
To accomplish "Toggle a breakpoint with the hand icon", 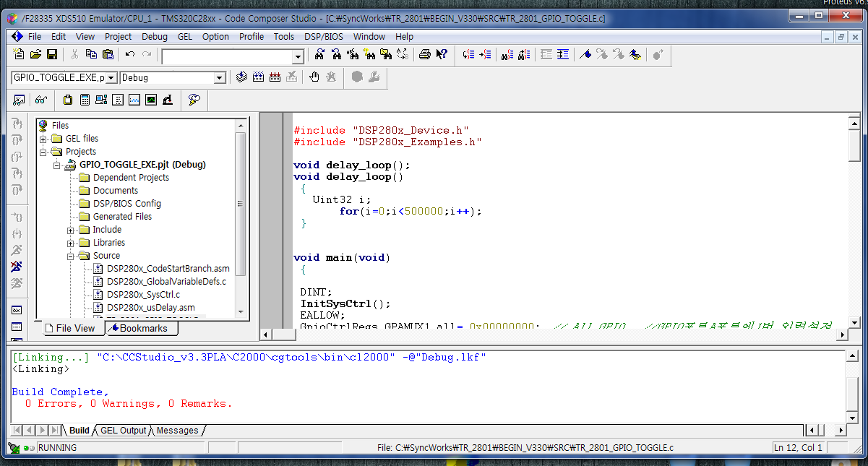I will (x=314, y=77).
